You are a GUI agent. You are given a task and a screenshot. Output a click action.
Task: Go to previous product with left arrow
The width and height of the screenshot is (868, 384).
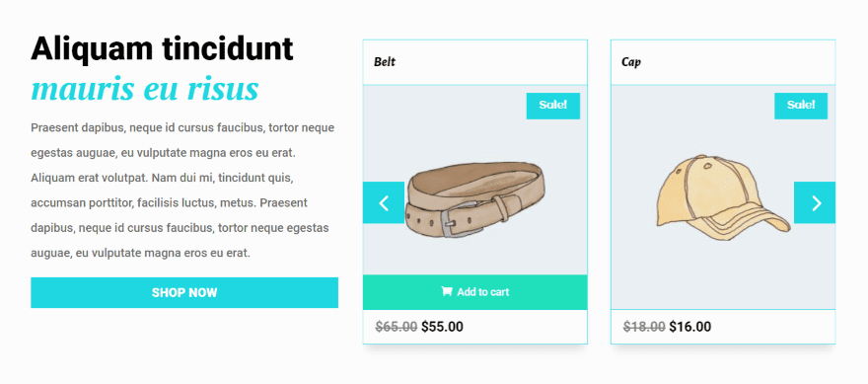384,202
